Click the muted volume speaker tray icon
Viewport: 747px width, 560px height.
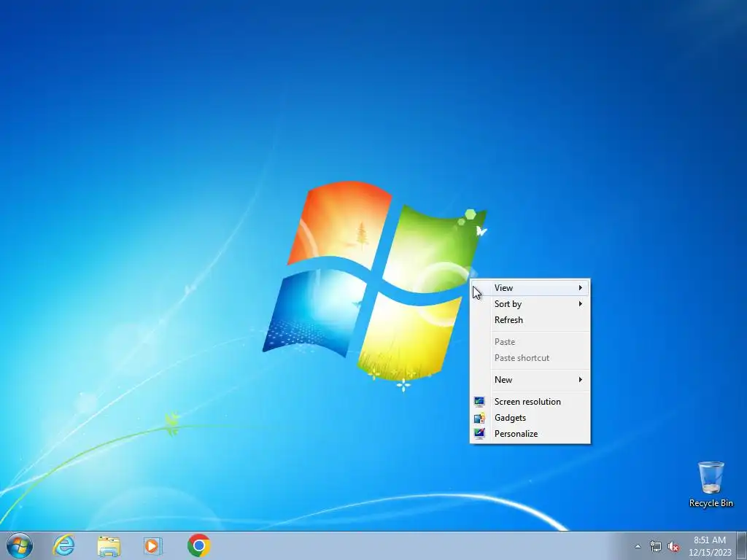tap(673, 547)
